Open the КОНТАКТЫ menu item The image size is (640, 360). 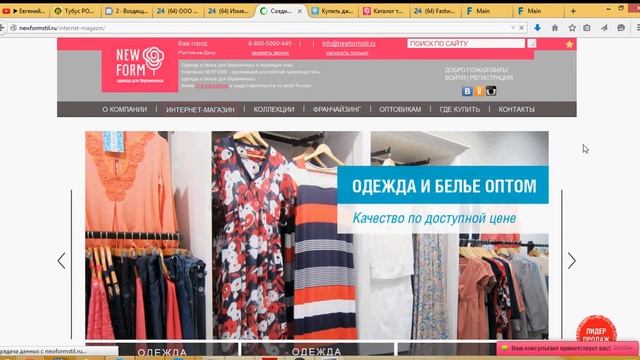516,109
